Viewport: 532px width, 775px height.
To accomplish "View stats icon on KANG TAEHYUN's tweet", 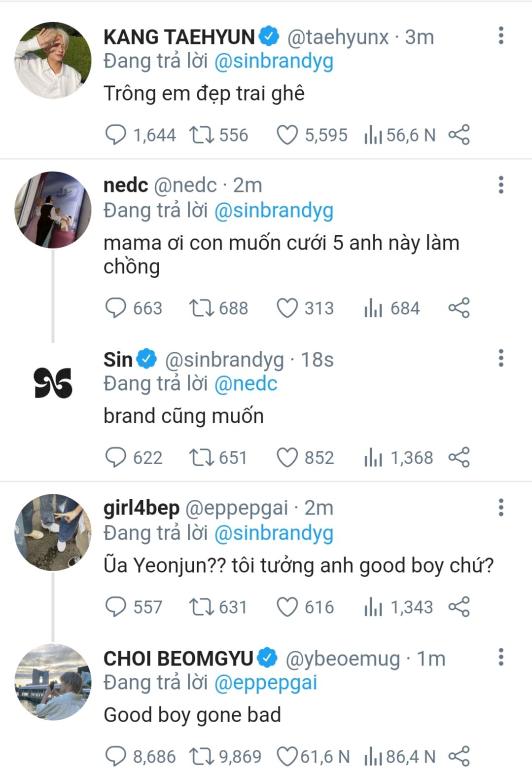I will (373, 135).
